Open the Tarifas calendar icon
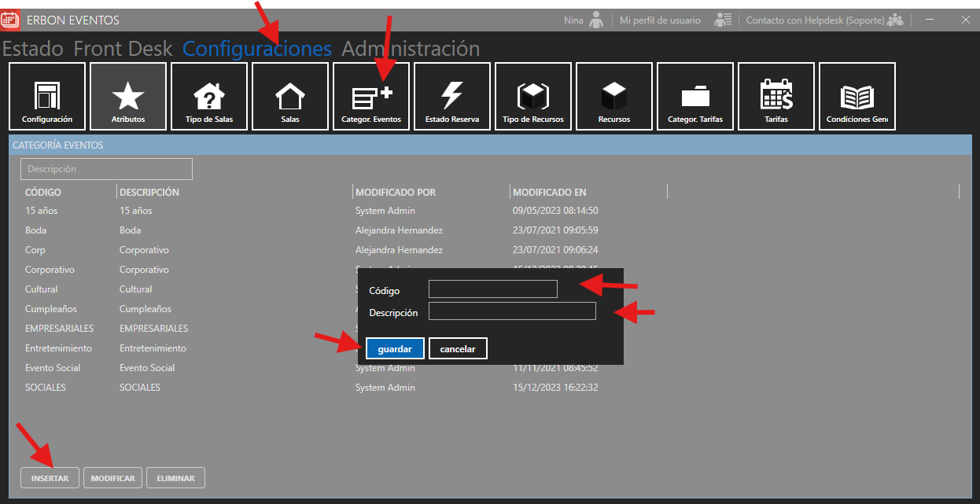 click(776, 97)
